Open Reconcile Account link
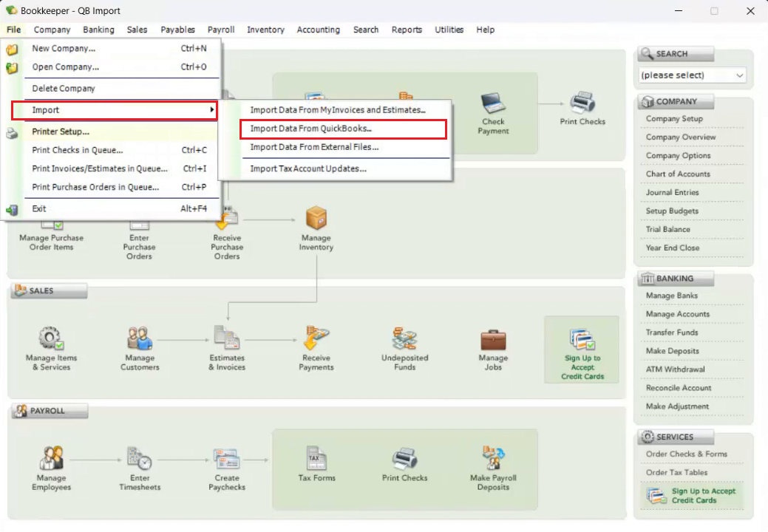Viewport: 768px width, 532px height. (679, 388)
